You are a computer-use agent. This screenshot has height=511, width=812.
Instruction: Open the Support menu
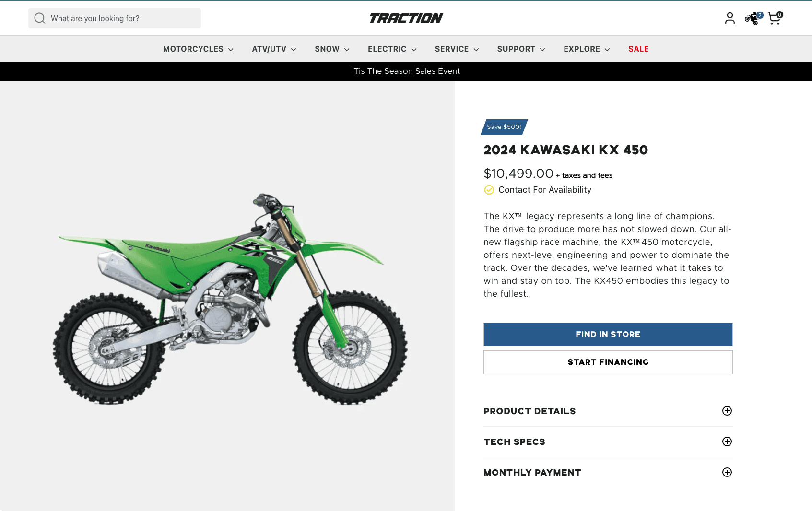coord(521,49)
